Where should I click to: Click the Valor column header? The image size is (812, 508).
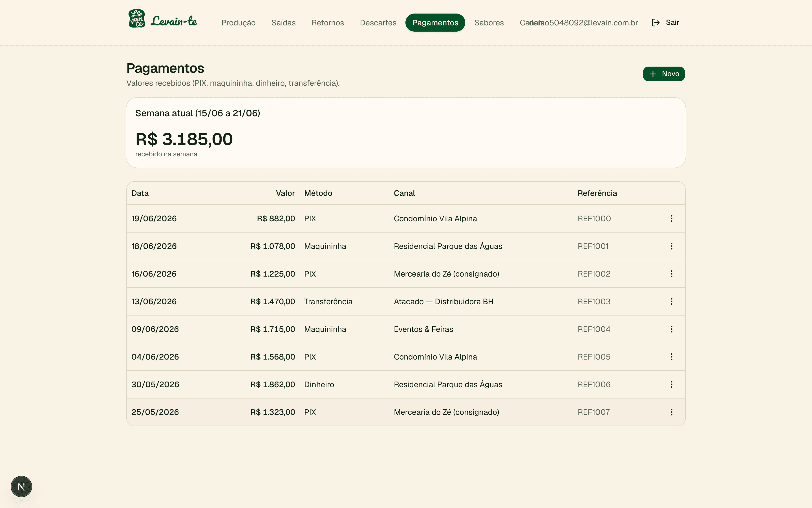285,193
